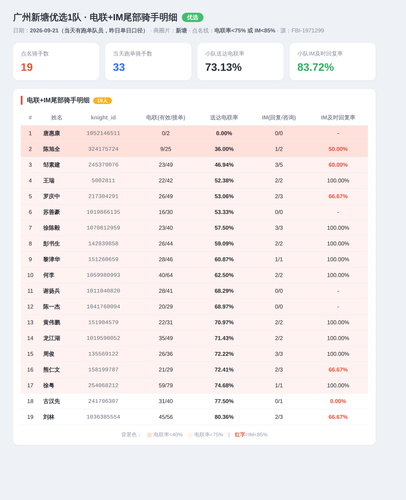Click the date 2026-09-21 in the subtitle
Screen dimensions: 406x500
click(x=44, y=31)
